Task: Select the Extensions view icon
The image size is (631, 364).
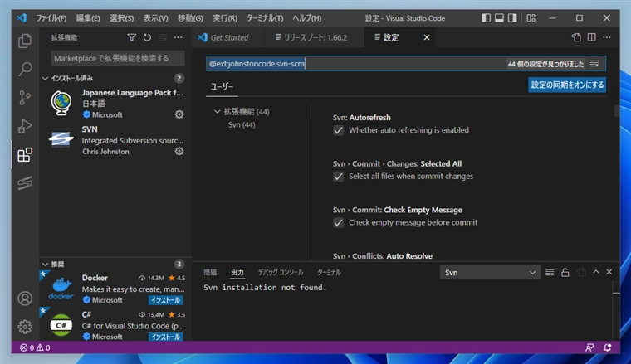Action: pos(25,155)
